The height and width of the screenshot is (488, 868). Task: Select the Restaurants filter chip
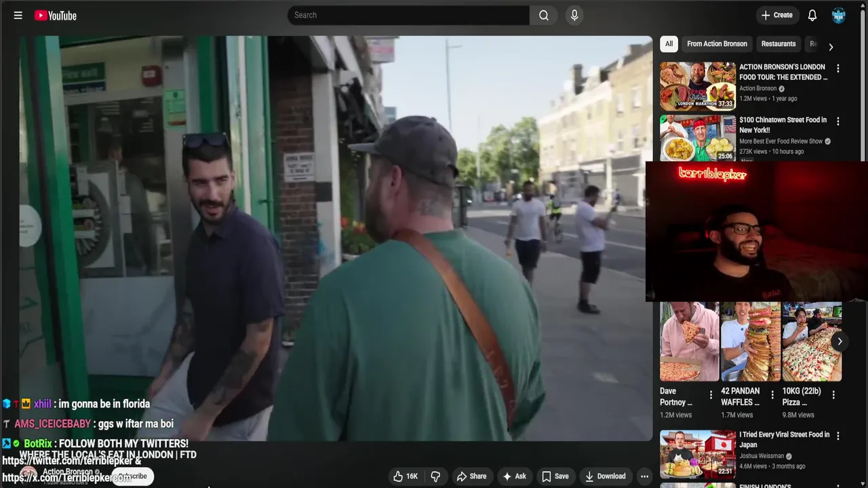click(778, 44)
